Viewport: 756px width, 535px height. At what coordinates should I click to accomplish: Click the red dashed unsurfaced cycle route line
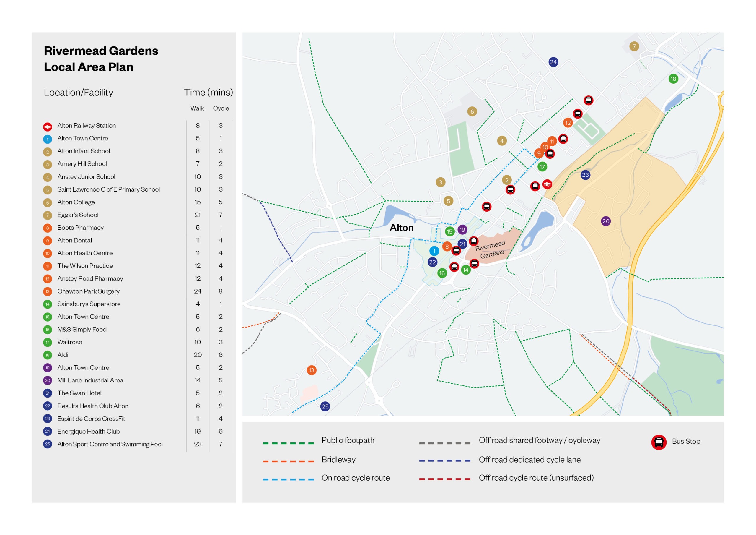point(444,479)
